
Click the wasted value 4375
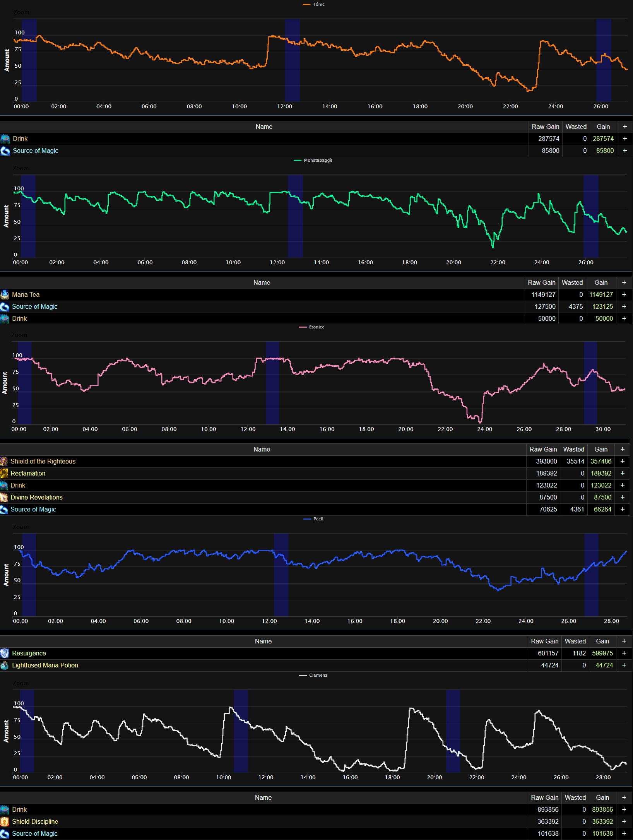576,307
